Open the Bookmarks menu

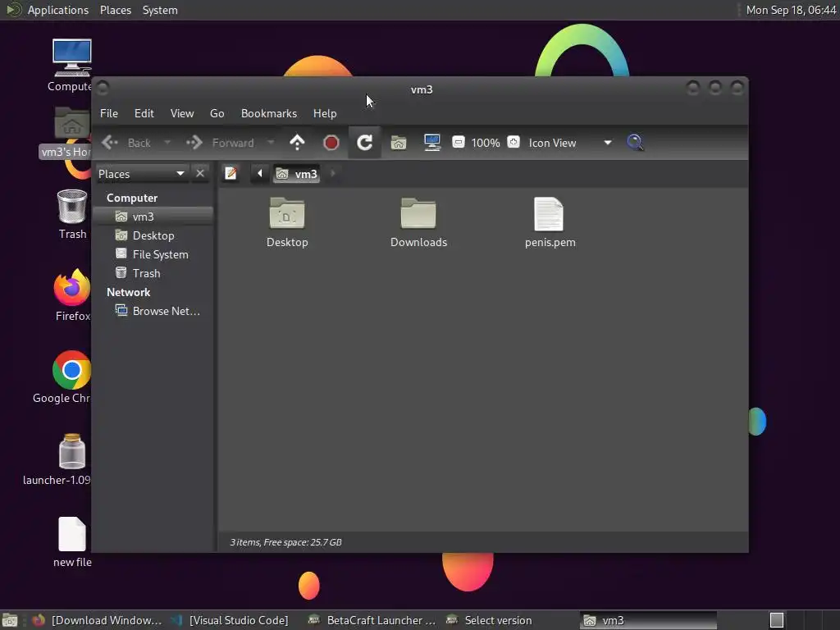point(269,113)
